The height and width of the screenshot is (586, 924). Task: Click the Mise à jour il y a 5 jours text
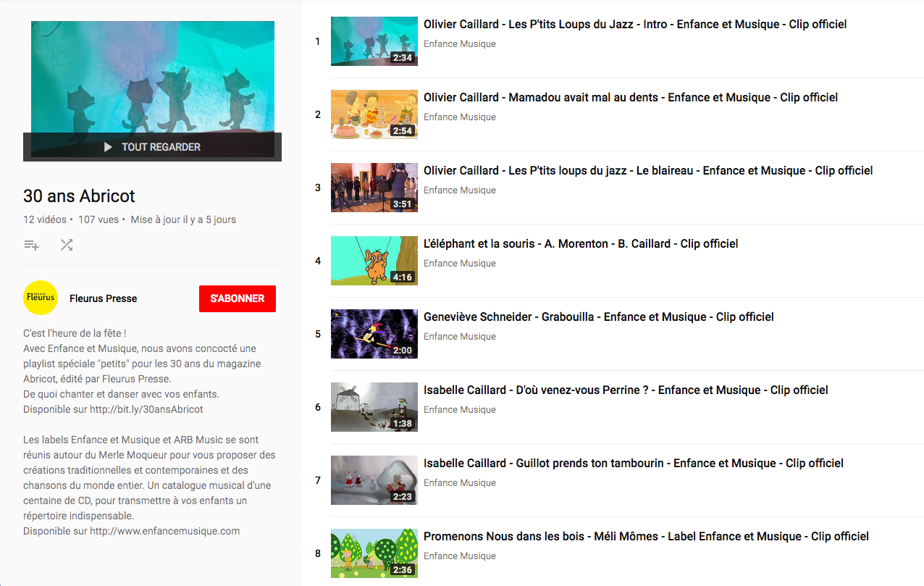tap(183, 219)
